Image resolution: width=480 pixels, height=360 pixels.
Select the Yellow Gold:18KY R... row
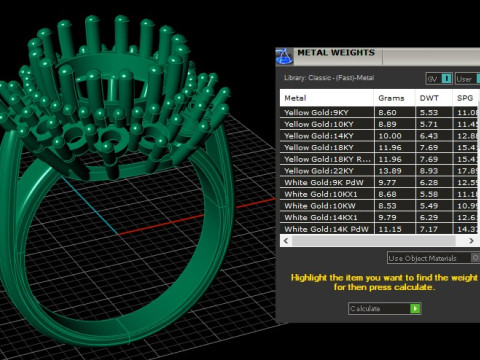pyautogui.click(x=379, y=159)
